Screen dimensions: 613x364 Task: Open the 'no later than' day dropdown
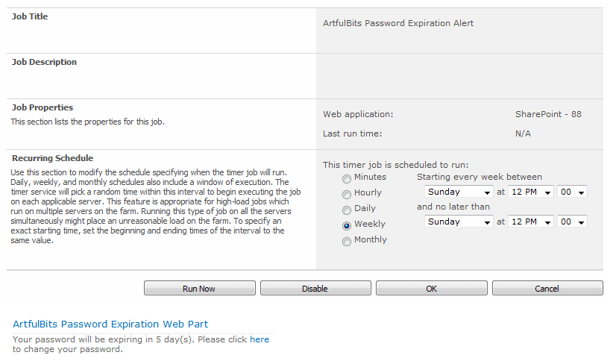point(459,222)
